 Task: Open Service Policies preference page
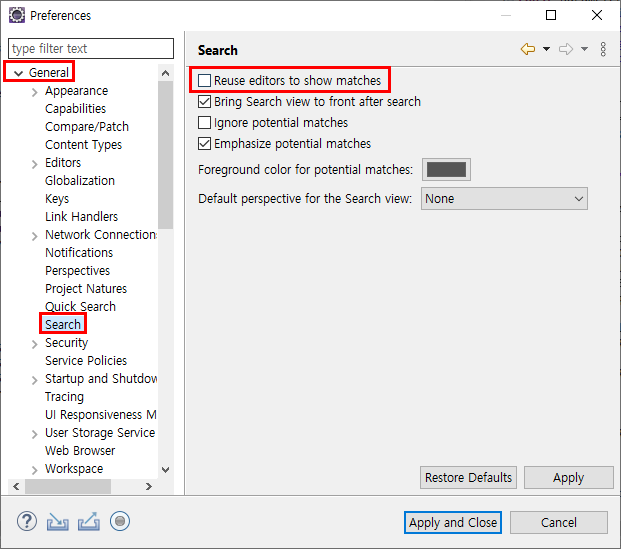(86, 360)
